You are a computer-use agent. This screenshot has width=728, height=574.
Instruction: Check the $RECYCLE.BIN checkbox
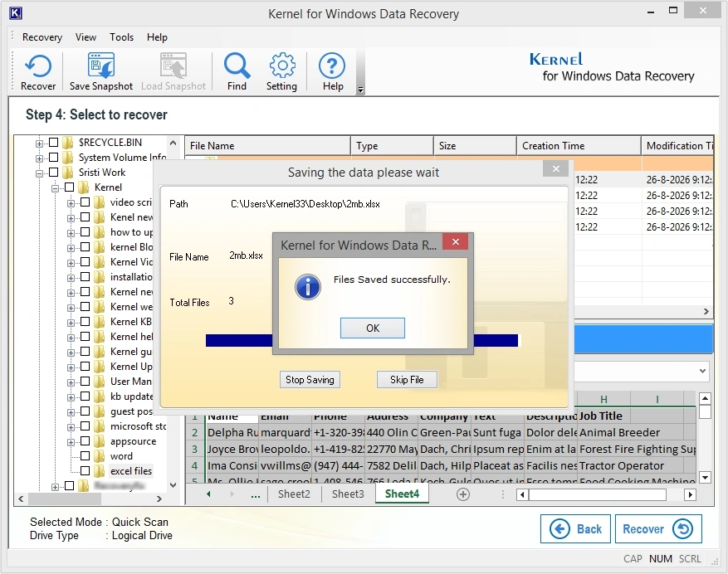click(54, 142)
